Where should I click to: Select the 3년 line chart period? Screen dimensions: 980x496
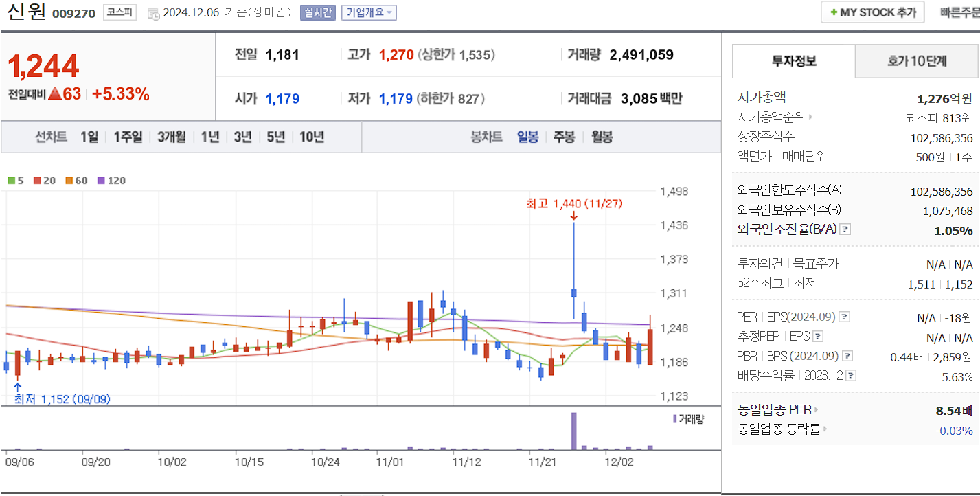point(242,137)
